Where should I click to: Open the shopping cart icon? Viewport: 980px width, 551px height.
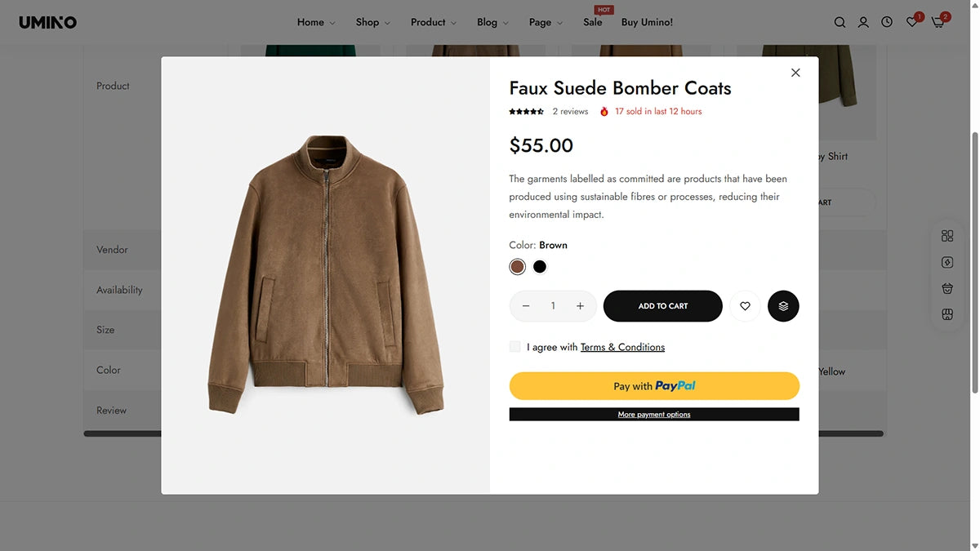938,23
